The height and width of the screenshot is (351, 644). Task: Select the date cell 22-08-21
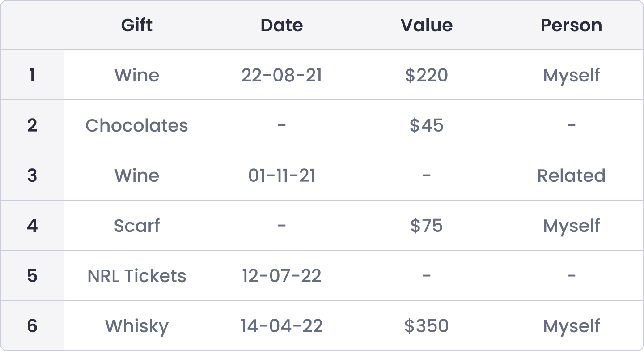tap(282, 75)
